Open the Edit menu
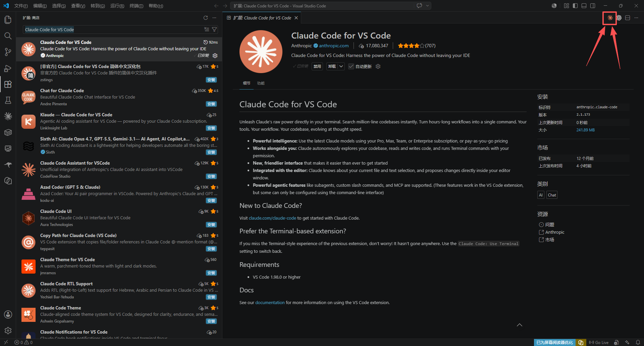Screen dimensions: 644x346 [x=40, y=6]
